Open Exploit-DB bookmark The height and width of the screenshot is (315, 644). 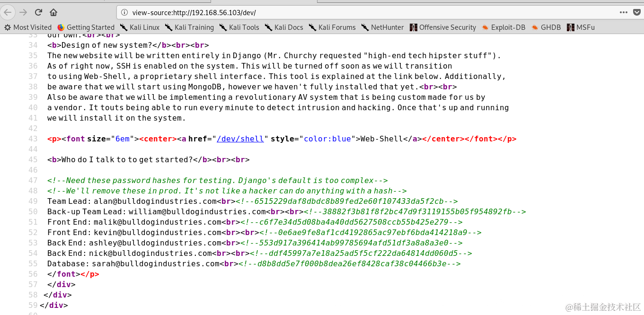click(x=503, y=27)
